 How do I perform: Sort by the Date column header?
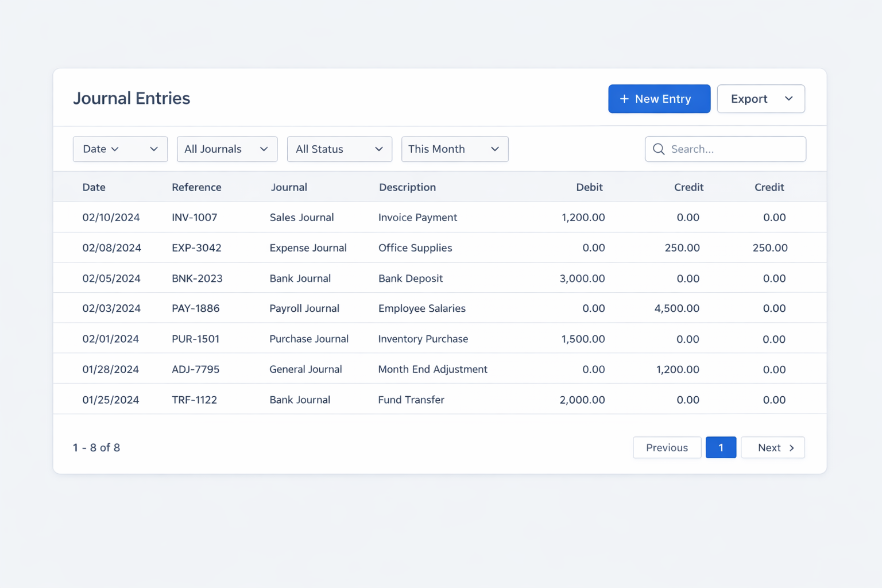pyautogui.click(x=94, y=187)
